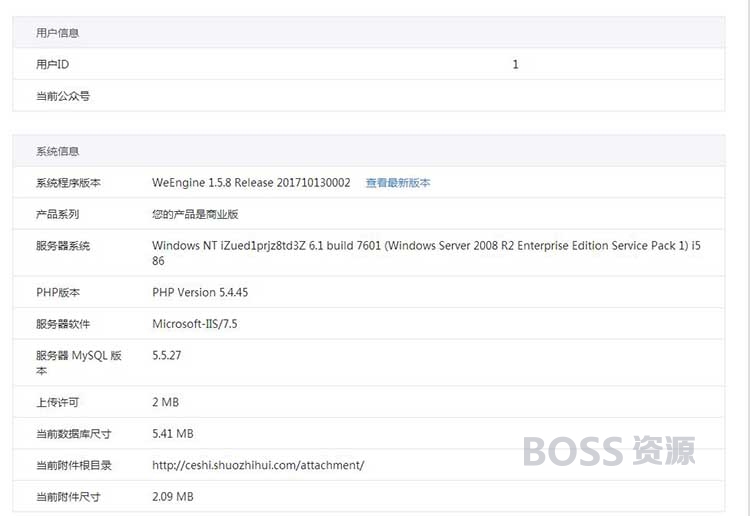
Task: Select the 当前附件尺寸 label
Action: pos(68,497)
